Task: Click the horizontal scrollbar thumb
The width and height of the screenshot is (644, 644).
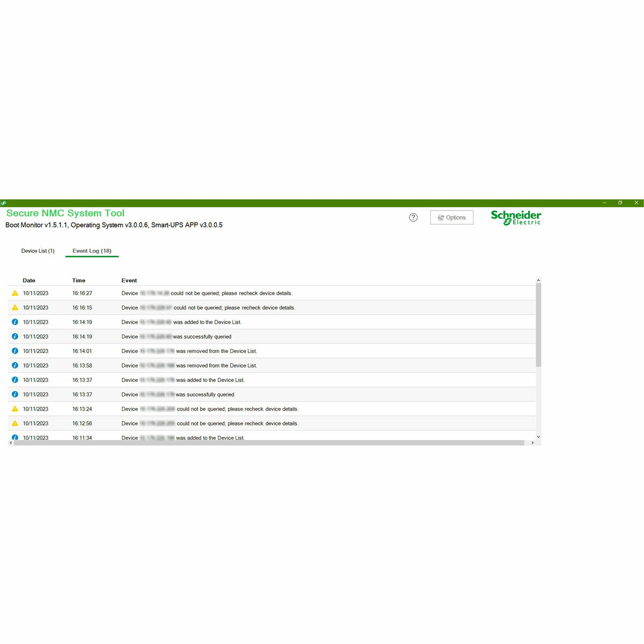Action: pos(269,443)
